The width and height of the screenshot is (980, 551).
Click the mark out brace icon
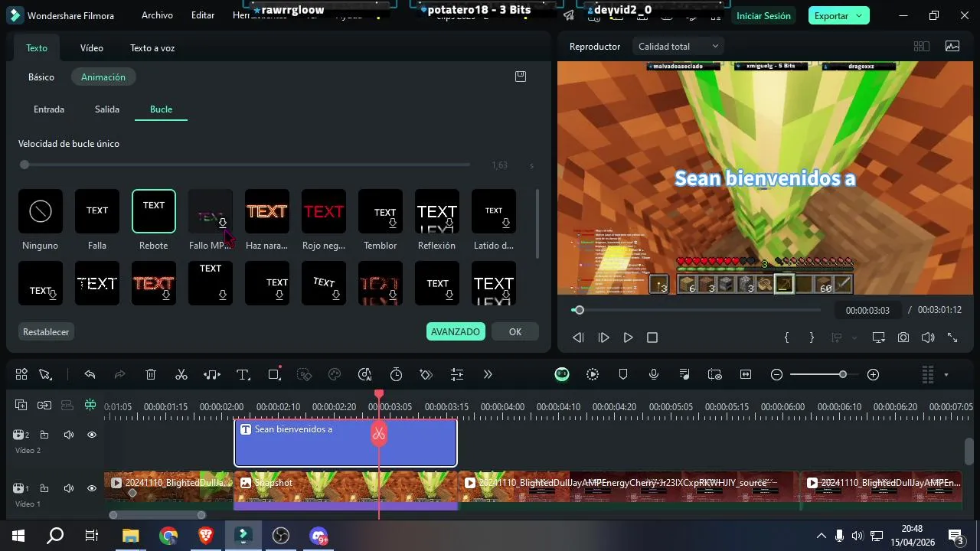[812, 337]
